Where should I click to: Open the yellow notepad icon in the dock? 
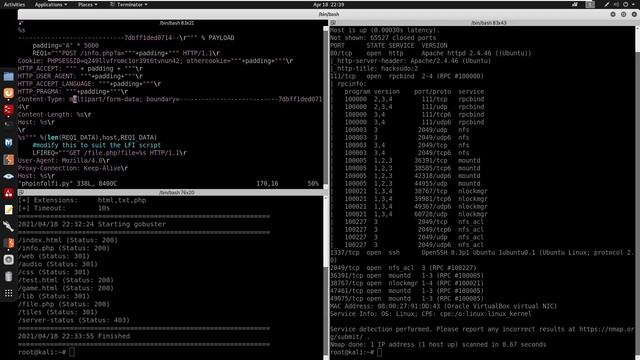pyautogui.click(x=9, y=210)
